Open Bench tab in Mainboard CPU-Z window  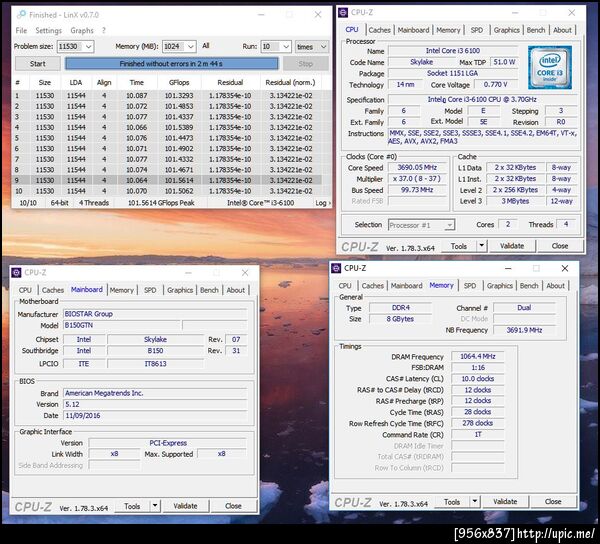click(x=209, y=290)
